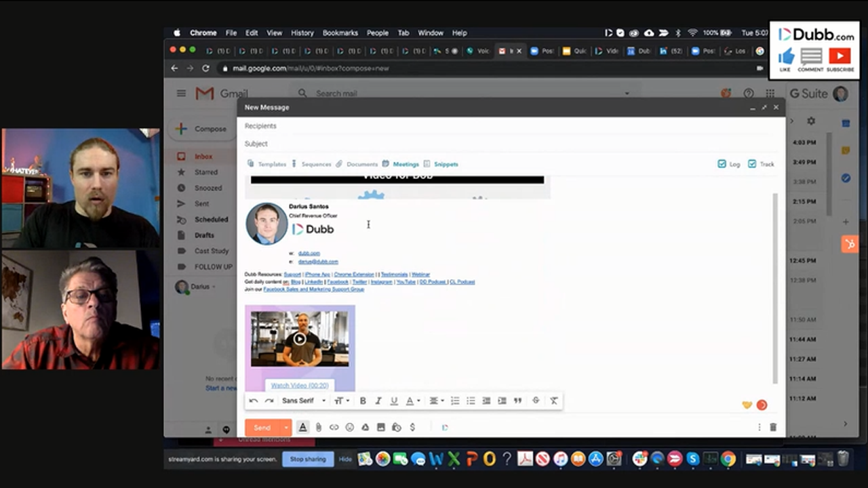Open the Starred folder
Image resolution: width=868 pixels, height=488 pixels.
click(205, 172)
